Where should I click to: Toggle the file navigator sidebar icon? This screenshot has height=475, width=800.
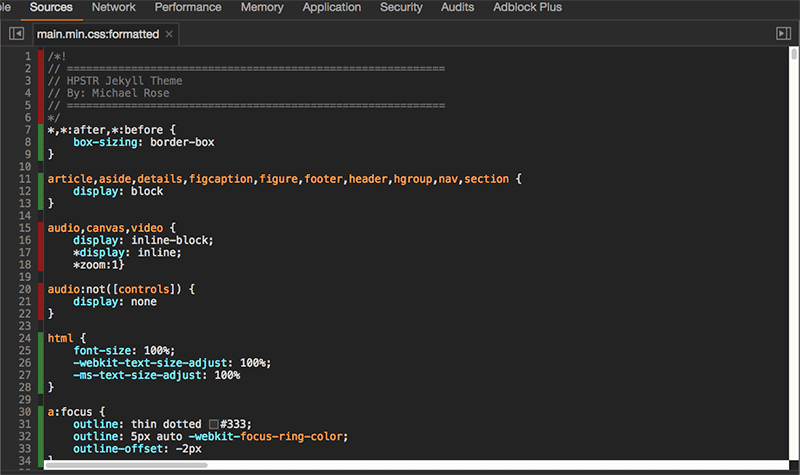click(x=16, y=34)
